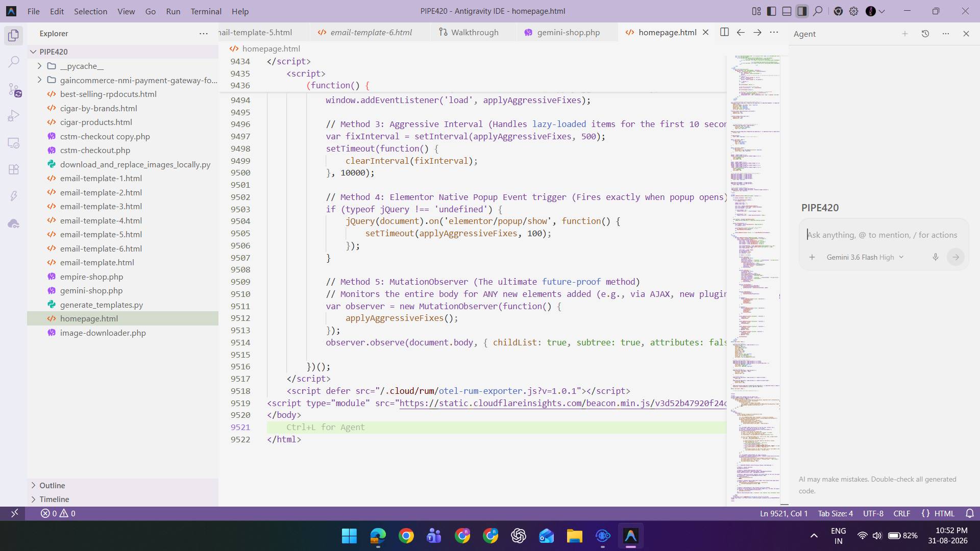This screenshot has height=551, width=980.
Task: Open the Terminal menu
Action: point(206,11)
